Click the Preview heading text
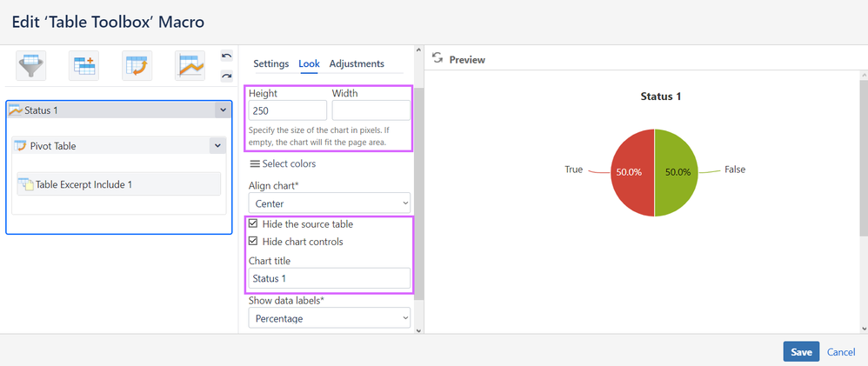Image resolution: width=868 pixels, height=366 pixels. tap(467, 59)
